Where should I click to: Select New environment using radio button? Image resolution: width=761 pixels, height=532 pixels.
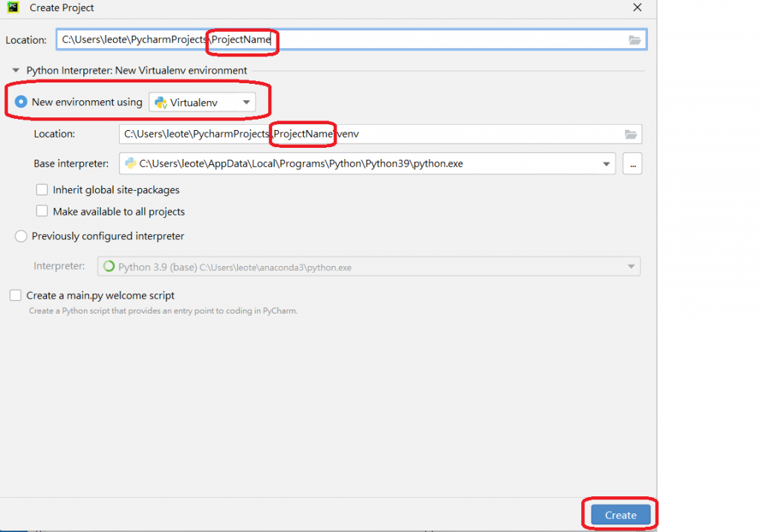point(21,102)
